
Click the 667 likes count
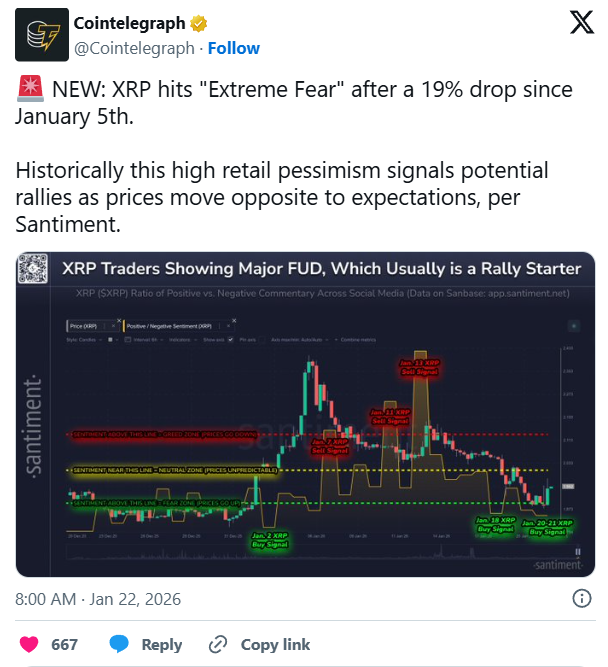[64, 644]
